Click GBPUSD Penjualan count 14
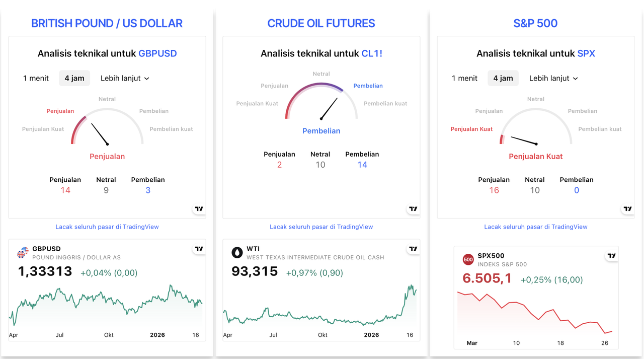The height and width of the screenshot is (359, 644). (x=65, y=190)
